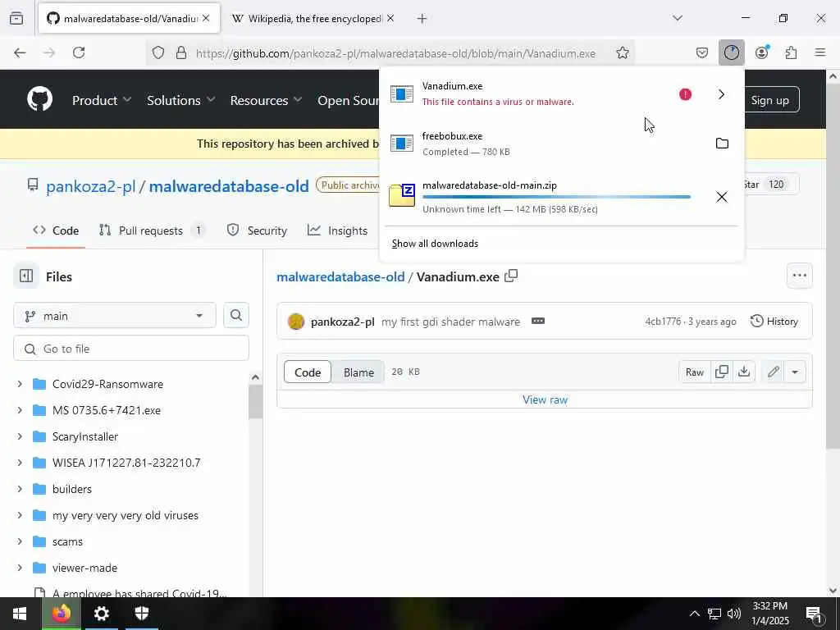Open the Code repository tab

coord(56,231)
